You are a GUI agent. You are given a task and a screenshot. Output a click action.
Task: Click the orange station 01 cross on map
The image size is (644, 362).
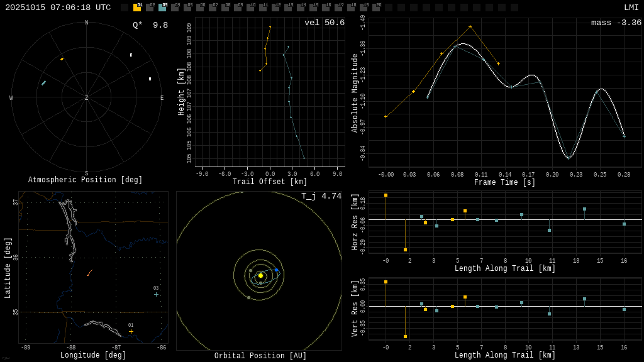pos(131,331)
